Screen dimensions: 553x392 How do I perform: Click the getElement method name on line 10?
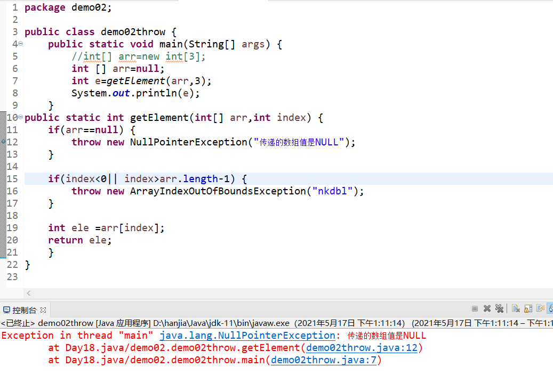tap(159, 117)
